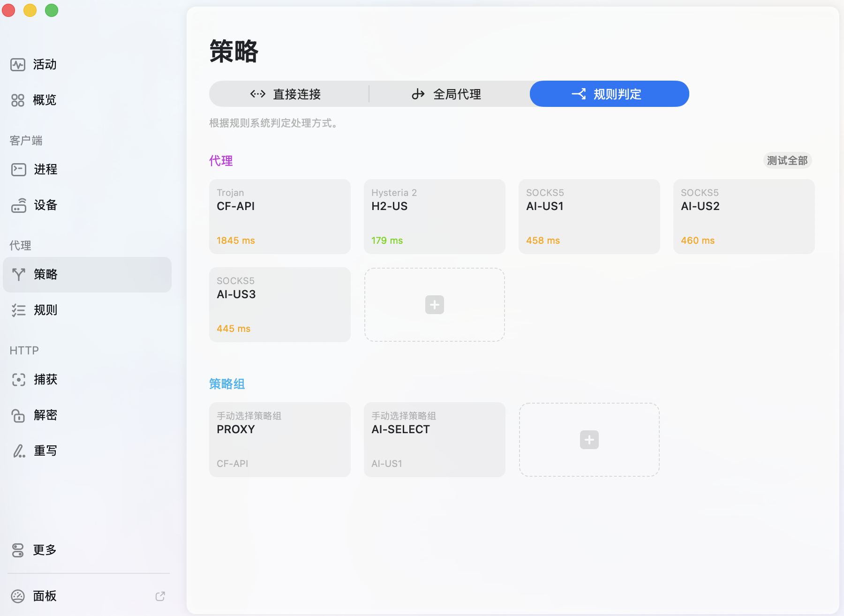
Task: Select the AI-US1 SOCKS5 proxy card
Action: click(589, 217)
